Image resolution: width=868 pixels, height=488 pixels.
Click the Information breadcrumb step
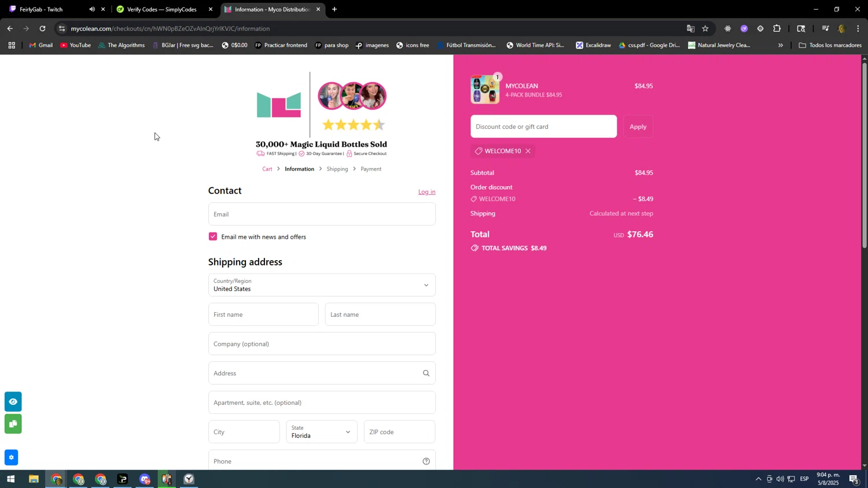299,169
